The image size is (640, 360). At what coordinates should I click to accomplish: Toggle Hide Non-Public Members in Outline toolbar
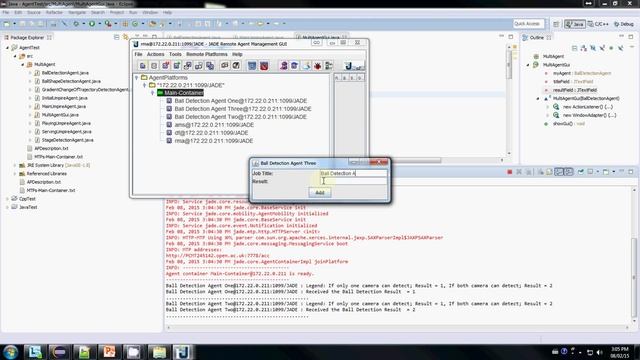click(x=611, y=48)
